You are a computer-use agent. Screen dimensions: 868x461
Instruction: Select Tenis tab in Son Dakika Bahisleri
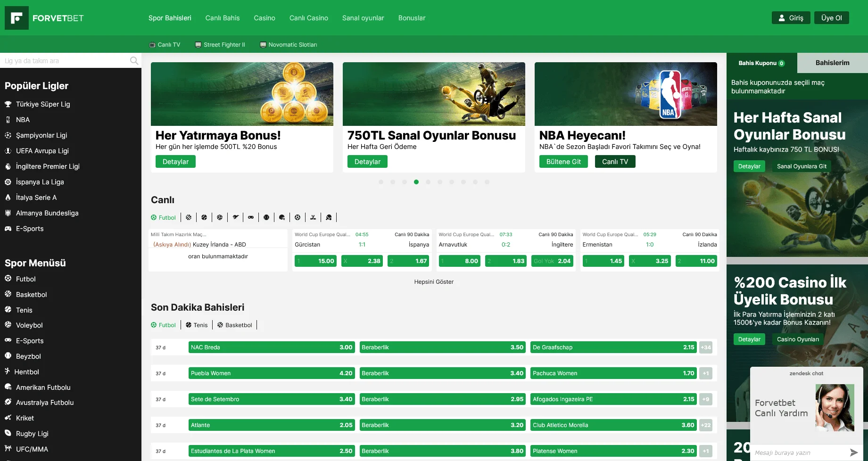[197, 325]
